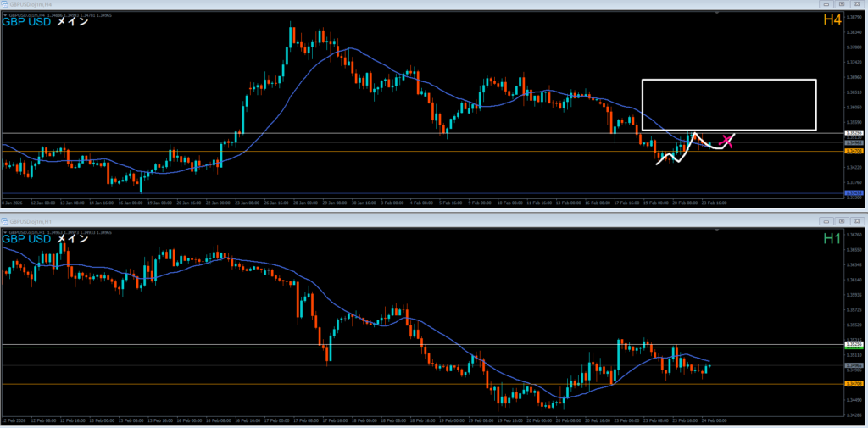
Task: Click the orange H4 timeframe label
Action: [832, 20]
